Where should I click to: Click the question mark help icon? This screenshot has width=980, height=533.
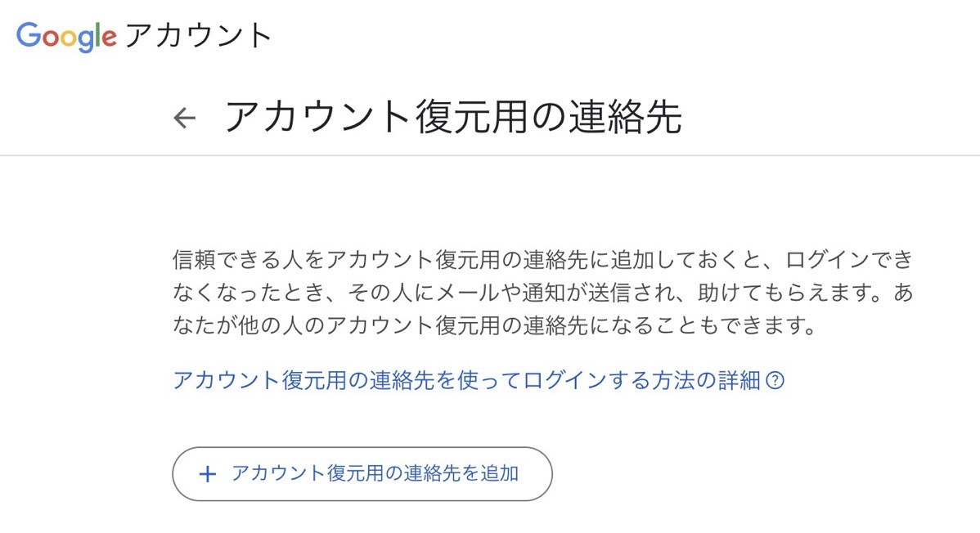point(775,381)
